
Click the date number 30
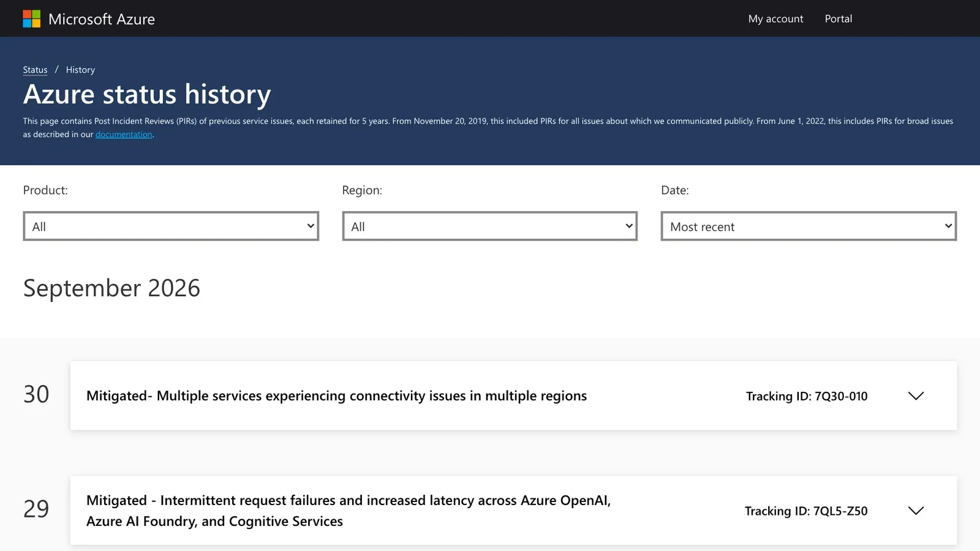[36, 394]
